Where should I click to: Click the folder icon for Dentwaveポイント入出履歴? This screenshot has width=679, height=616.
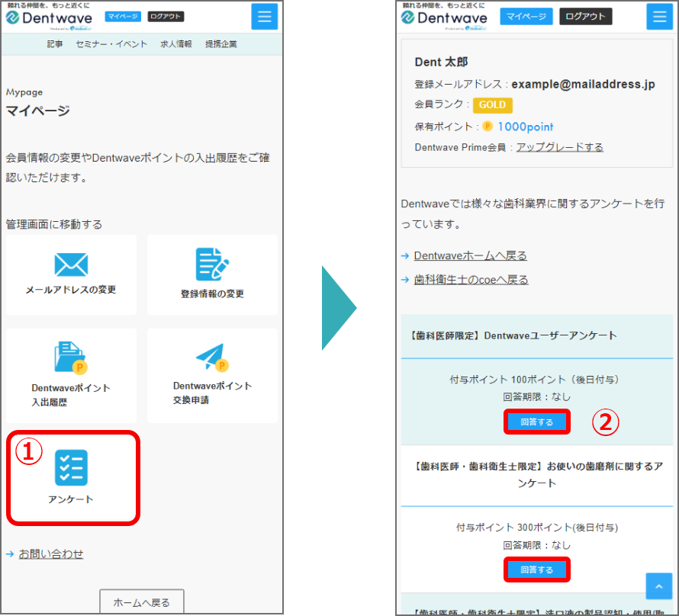(x=71, y=358)
